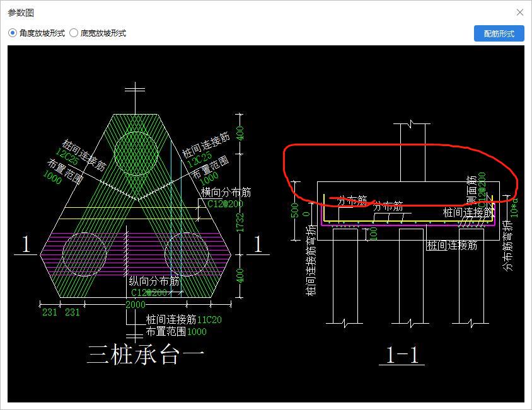The image size is (532, 410).
Task: Click the upper-right 12C25 rebar value
Action: click(x=200, y=159)
